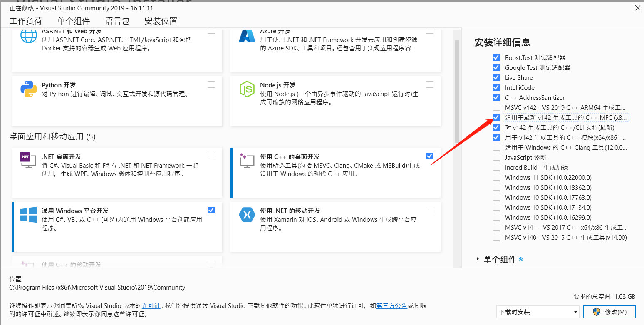The width and height of the screenshot is (644, 325).
Task: Select the 工作负荷 tab
Action: coord(26,21)
